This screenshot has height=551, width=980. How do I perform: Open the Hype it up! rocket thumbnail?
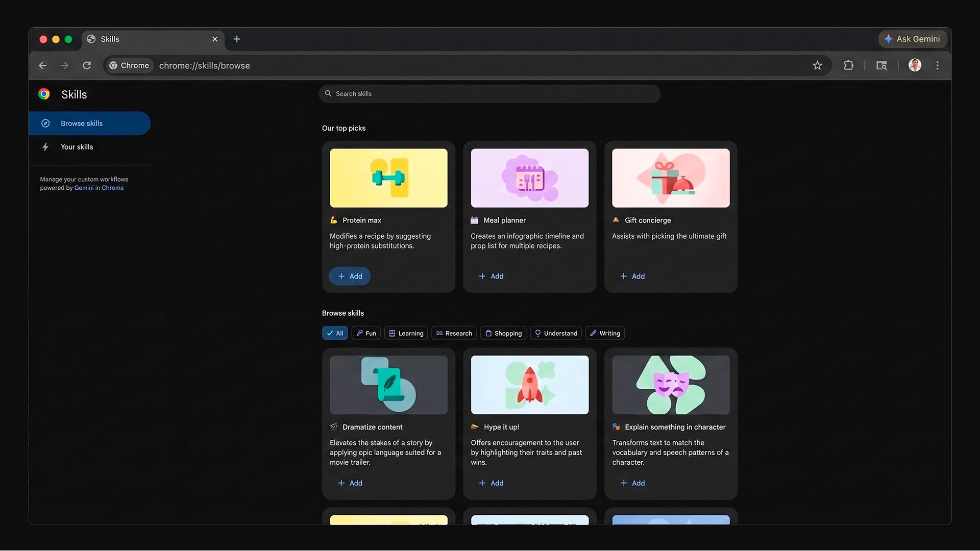pyautogui.click(x=529, y=385)
